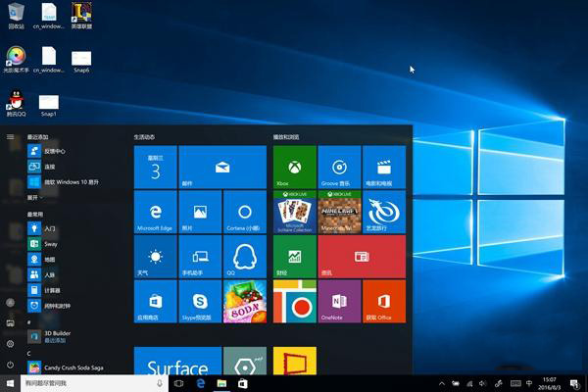
Task: Open the volume speaker tray icon
Action: pos(482,383)
